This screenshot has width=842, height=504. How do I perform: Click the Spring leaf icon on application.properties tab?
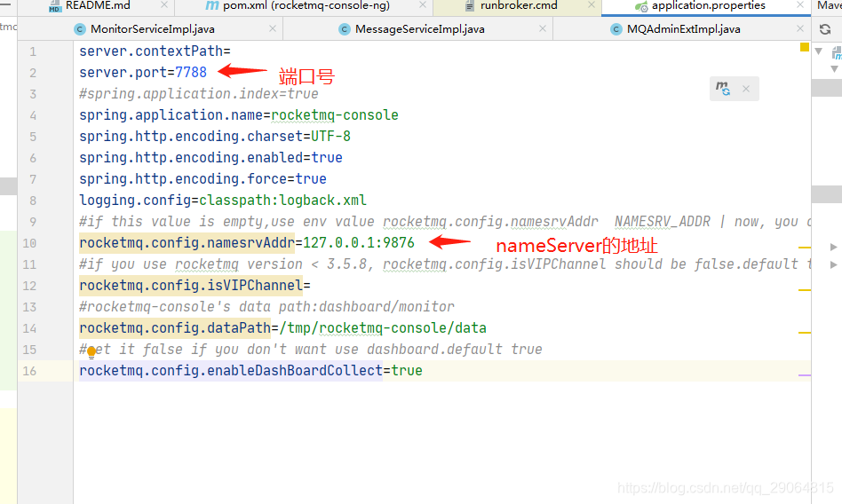pos(641,6)
